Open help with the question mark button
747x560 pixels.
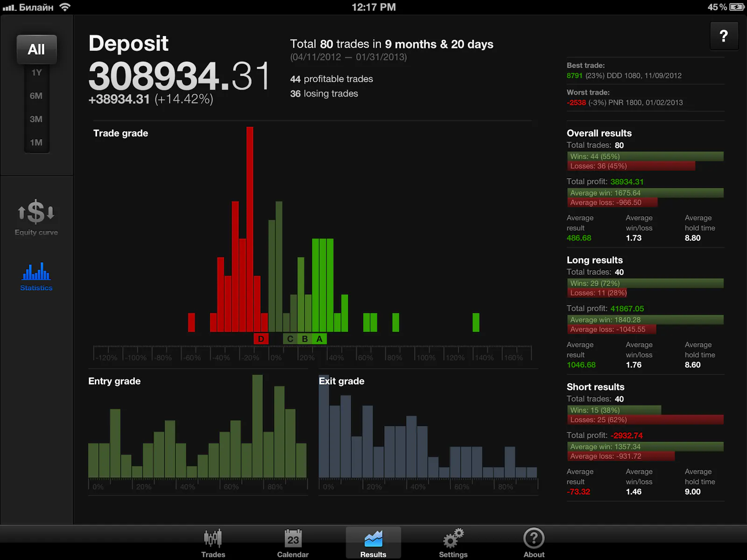click(724, 36)
